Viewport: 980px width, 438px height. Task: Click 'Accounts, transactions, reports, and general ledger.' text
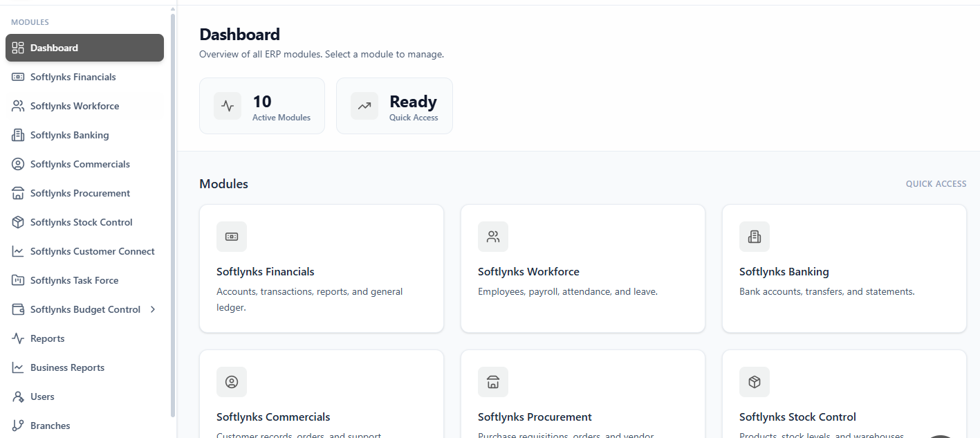(x=309, y=300)
